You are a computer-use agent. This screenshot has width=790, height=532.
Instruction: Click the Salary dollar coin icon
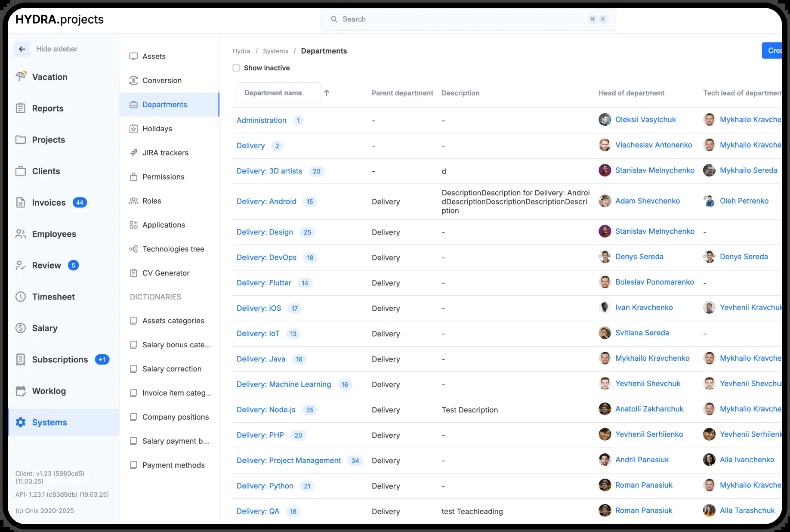click(21, 328)
